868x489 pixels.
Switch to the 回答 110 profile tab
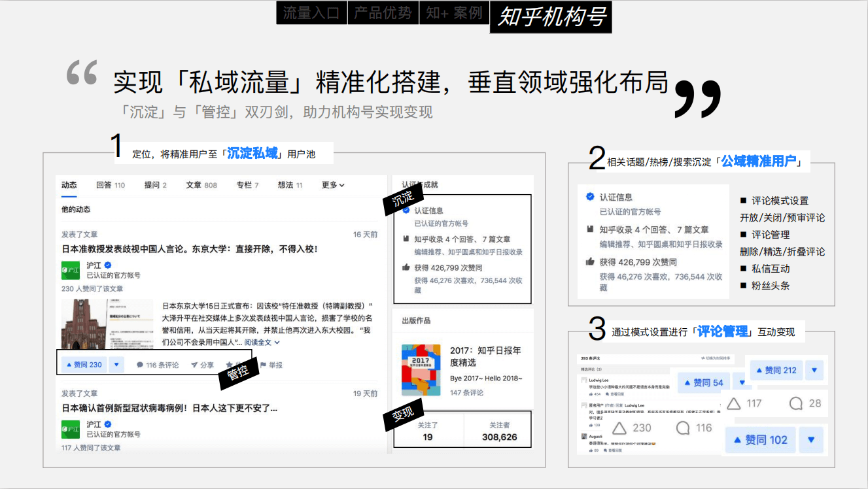(111, 185)
